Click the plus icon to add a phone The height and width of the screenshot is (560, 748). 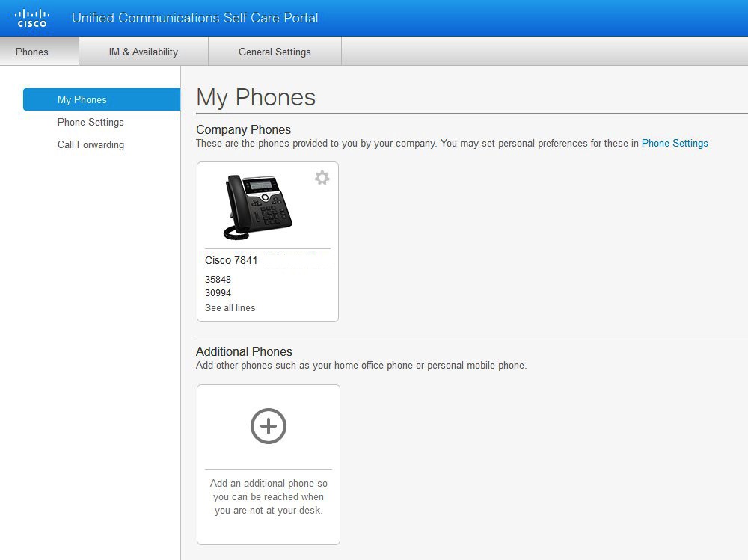pyautogui.click(x=269, y=426)
